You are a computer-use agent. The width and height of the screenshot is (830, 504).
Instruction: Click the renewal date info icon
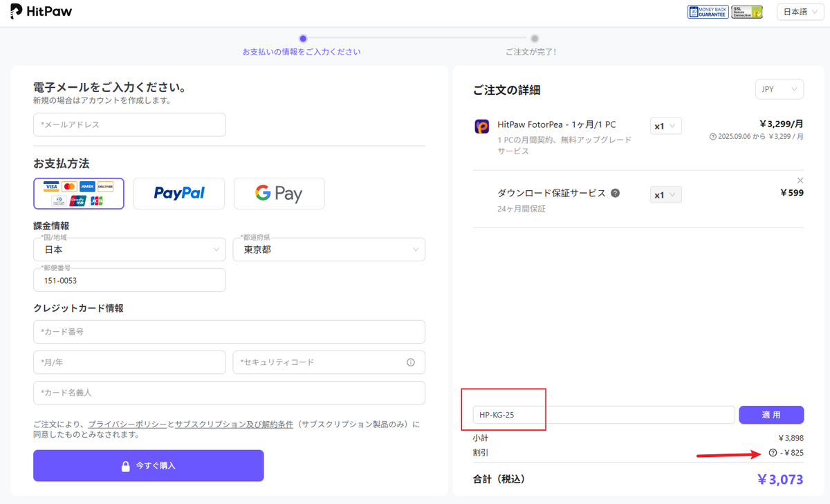712,137
